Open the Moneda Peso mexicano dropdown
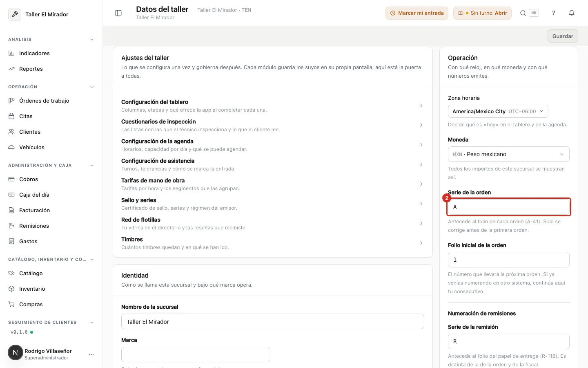588x368 pixels. 508,154
